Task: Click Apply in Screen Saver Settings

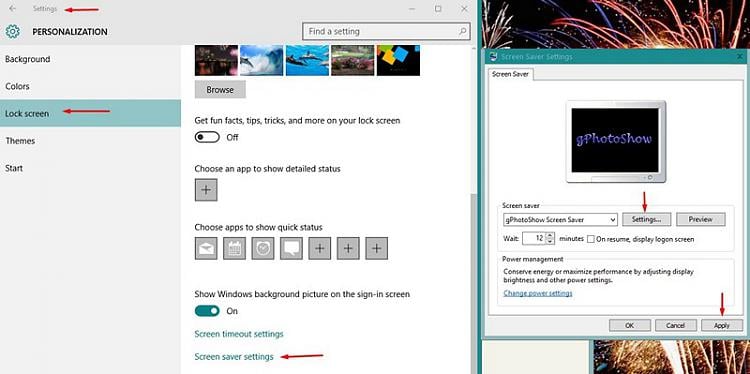Action: (x=722, y=325)
